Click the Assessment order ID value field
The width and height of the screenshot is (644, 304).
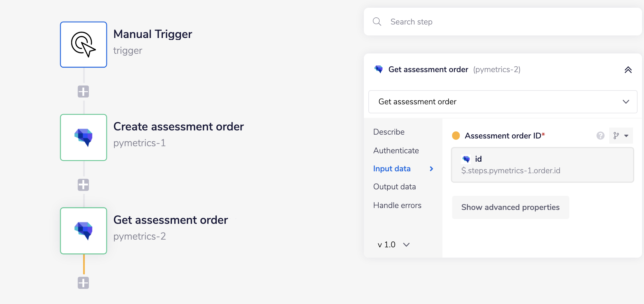click(x=542, y=165)
